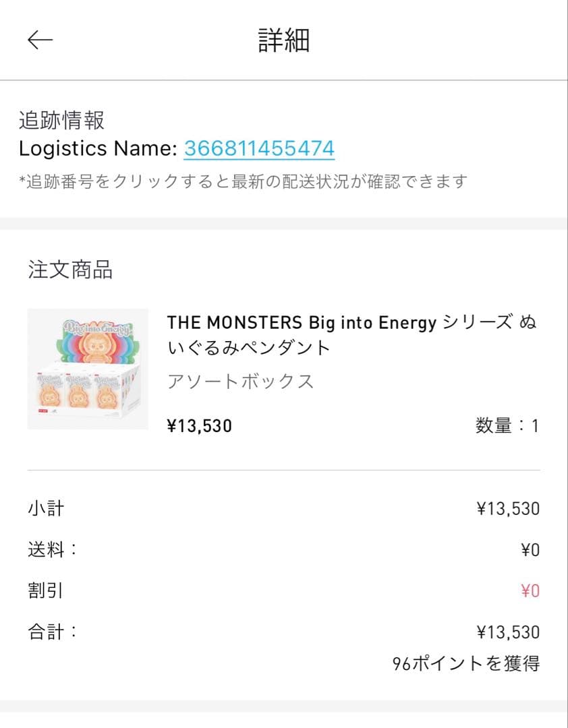Click the Logistics Name label
The height and width of the screenshot is (728, 568).
point(98,148)
